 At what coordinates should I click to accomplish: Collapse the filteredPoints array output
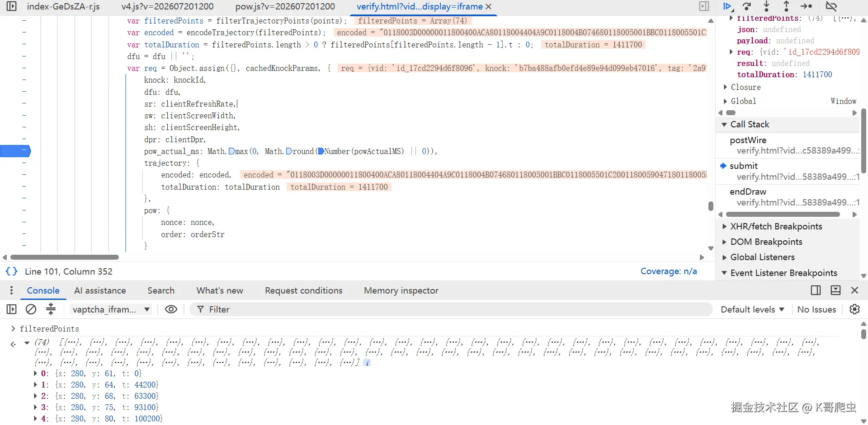point(27,342)
